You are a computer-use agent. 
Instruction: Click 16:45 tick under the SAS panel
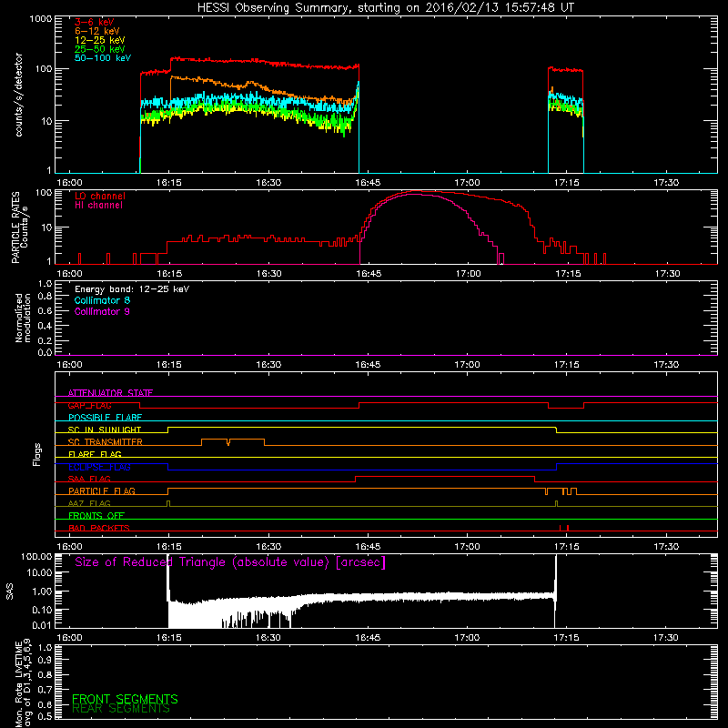[x=369, y=638]
